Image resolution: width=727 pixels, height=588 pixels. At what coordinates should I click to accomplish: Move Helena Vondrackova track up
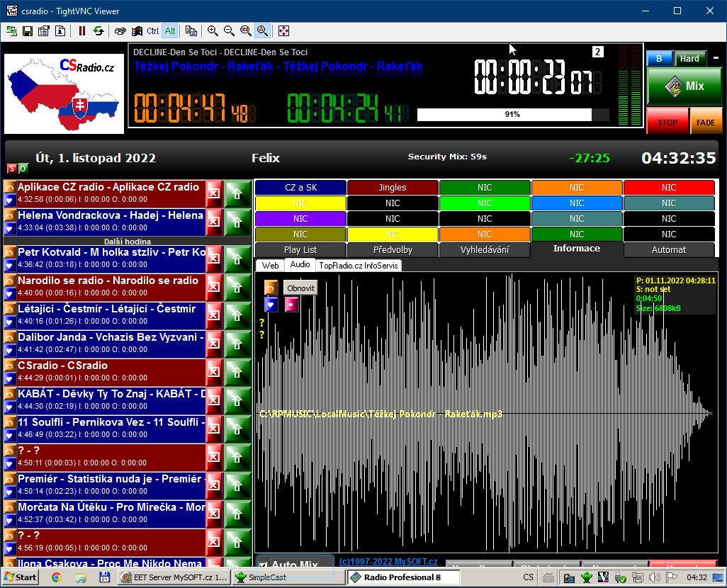[x=237, y=222]
